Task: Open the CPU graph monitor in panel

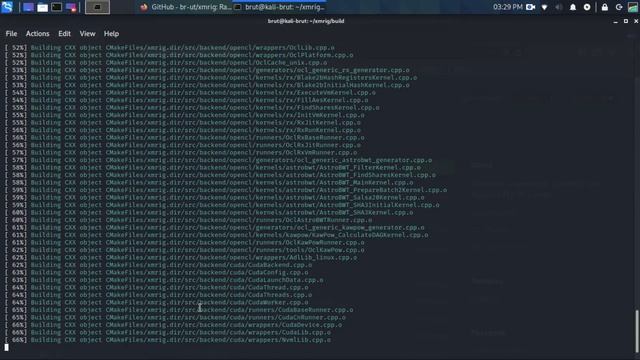Action: pos(633,7)
